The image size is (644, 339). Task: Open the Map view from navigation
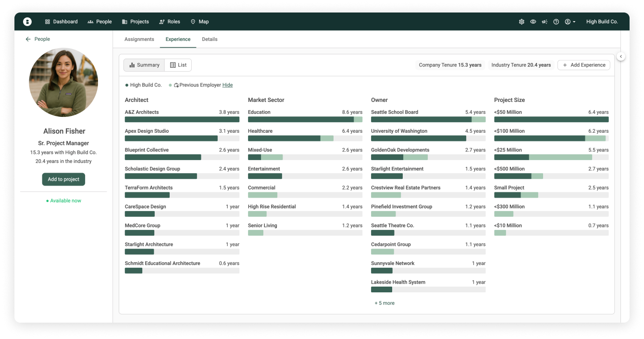click(199, 22)
